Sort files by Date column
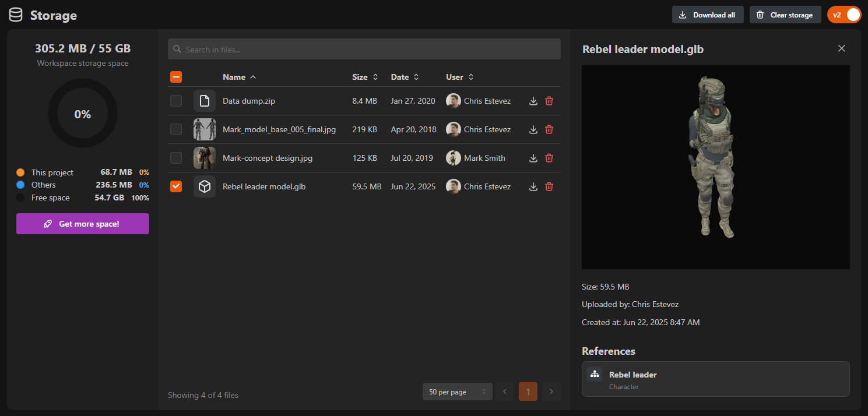This screenshot has width=868, height=416. click(x=405, y=77)
